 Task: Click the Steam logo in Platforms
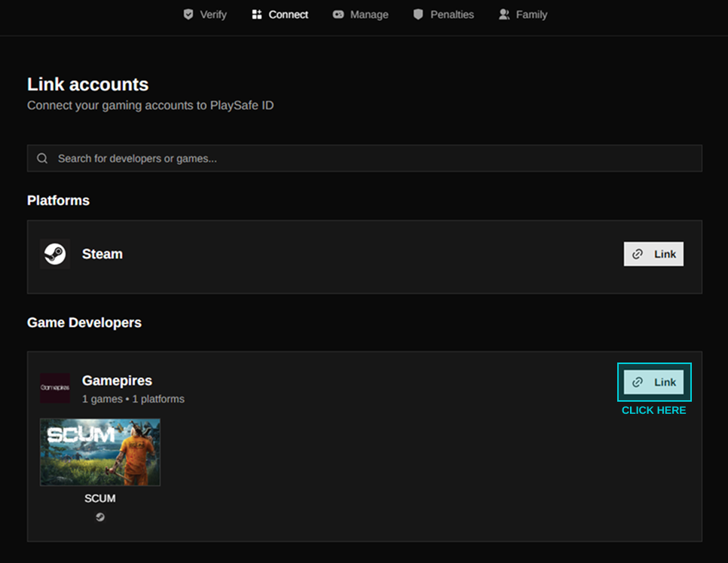(55, 254)
